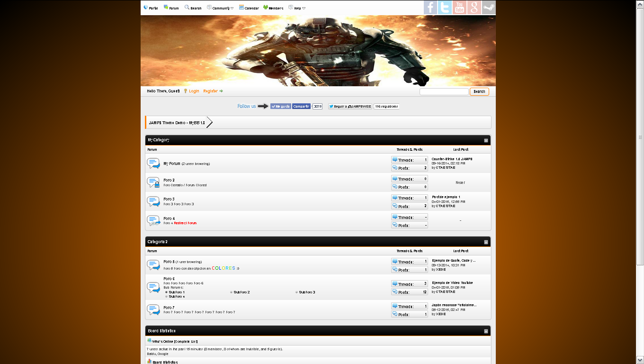The height and width of the screenshot is (364, 644).
Task: Click the My Forum speech bubble icon
Action: pos(153,164)
